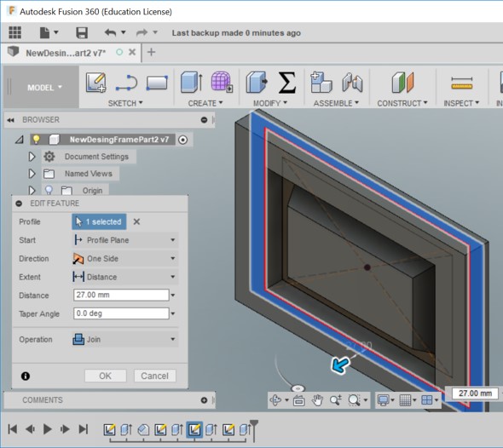Click the Distance 27.00 mm input field
The width and height of the screenshot is (503, 448).
[x=121, y=295]
